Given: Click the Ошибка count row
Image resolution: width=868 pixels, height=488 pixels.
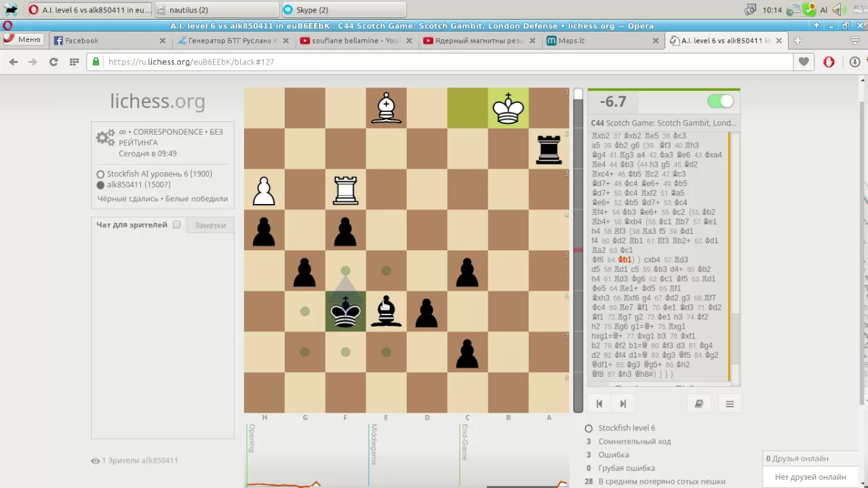Looking at the screenshot, I should pos(608,455).
